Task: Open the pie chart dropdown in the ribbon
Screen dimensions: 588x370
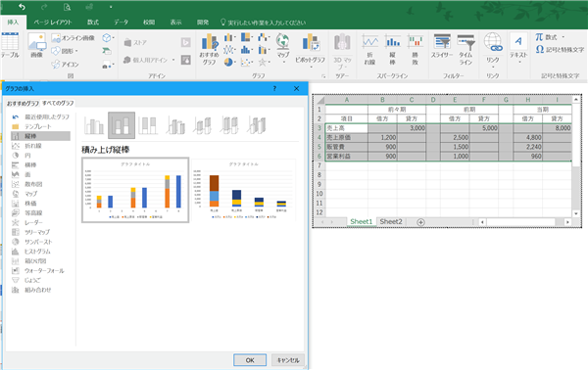Action: coord(230,63)
